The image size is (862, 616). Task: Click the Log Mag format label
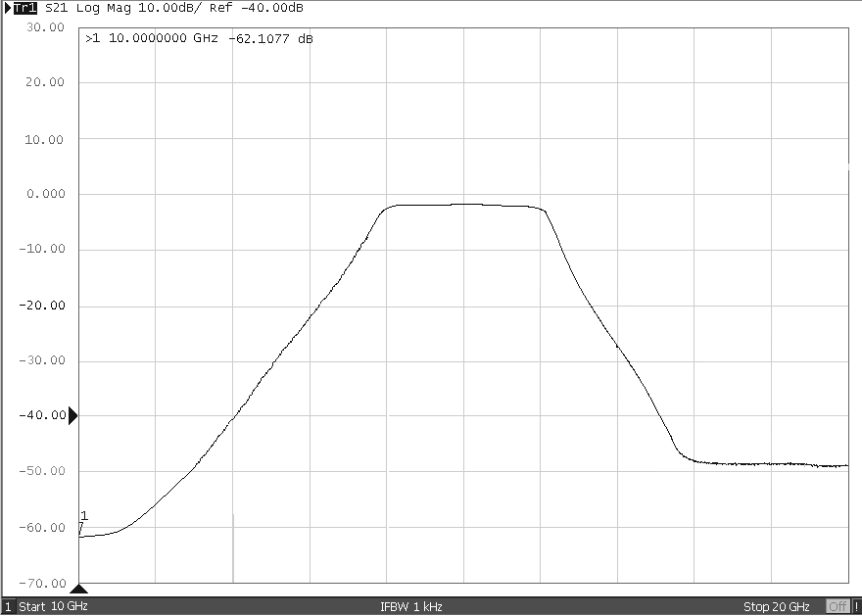pos(104,8)
